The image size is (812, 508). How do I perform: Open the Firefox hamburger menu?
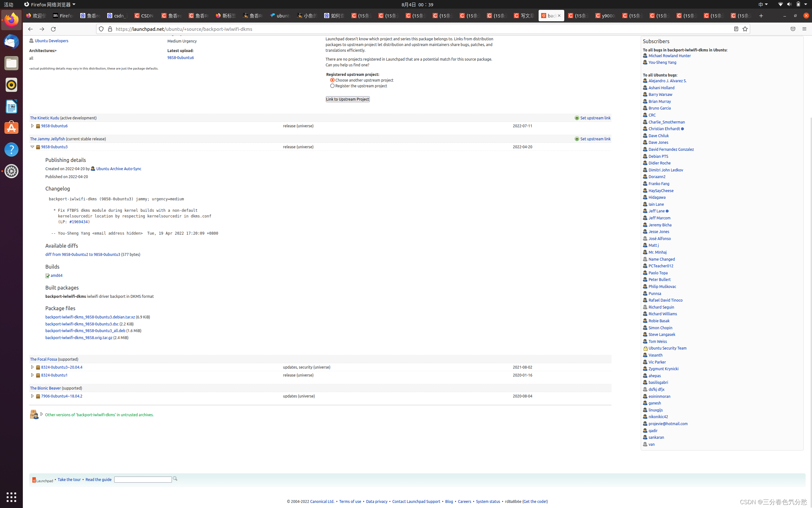coord(804,29)
